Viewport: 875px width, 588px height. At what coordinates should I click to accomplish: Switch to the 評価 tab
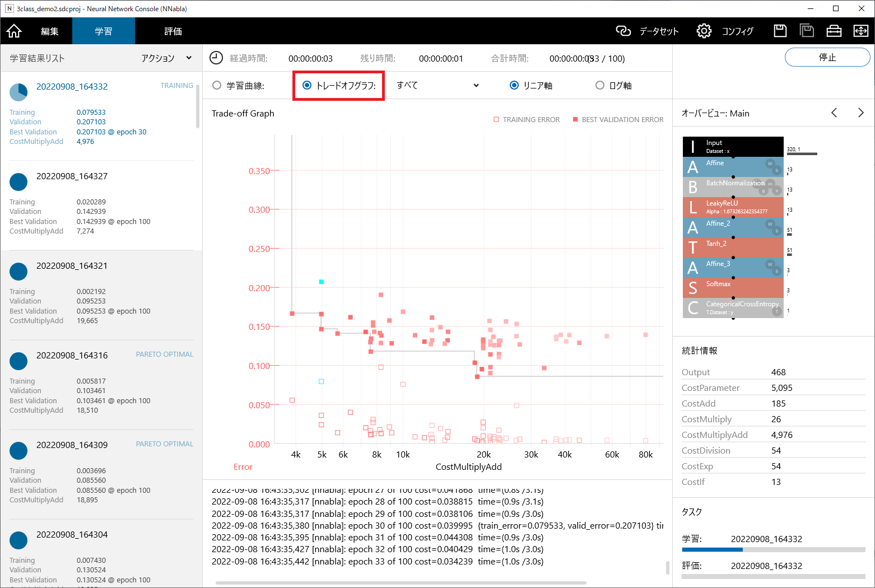[173, 31]
